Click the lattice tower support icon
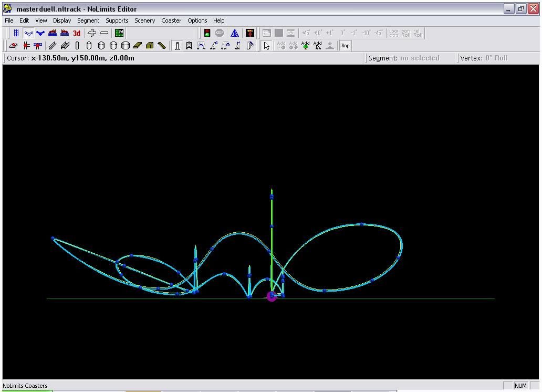Viewport: 542px width, 392px height. (x=189, y=45)
